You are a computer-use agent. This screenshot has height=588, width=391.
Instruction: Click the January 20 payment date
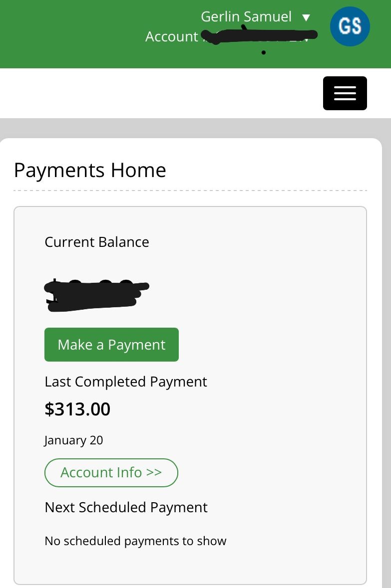[x=73, y=440]
